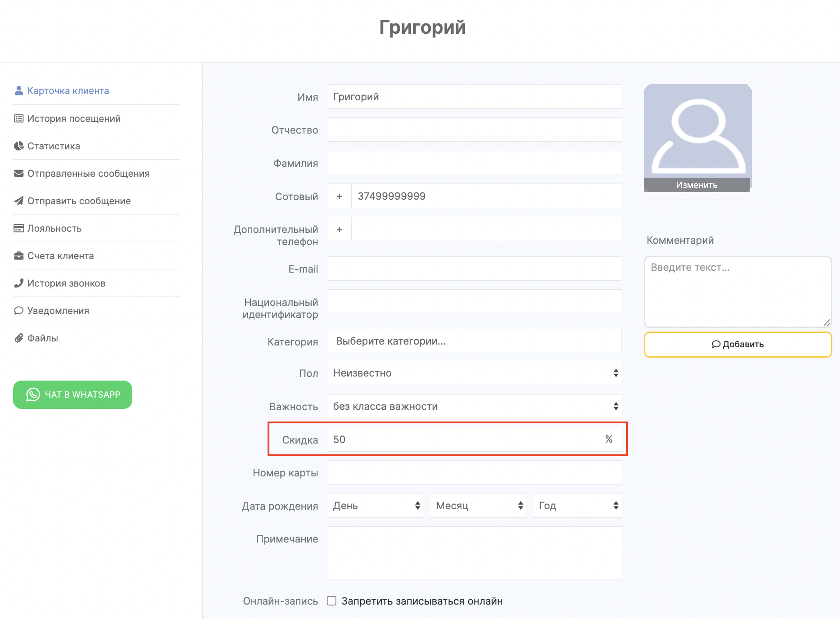Focus the Номер карты input field

474,472
